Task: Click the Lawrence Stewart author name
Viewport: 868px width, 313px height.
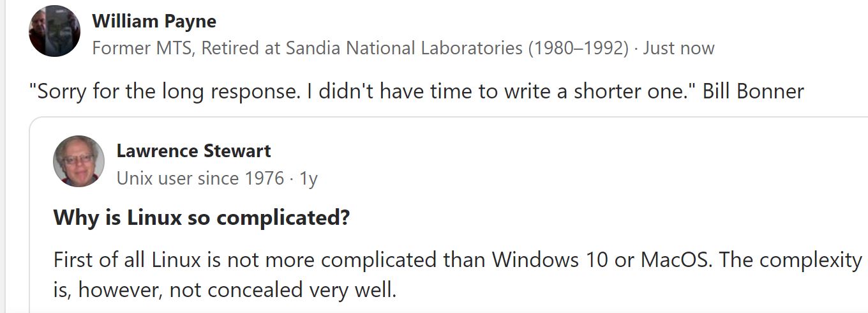Action: [x=193, y=151]
